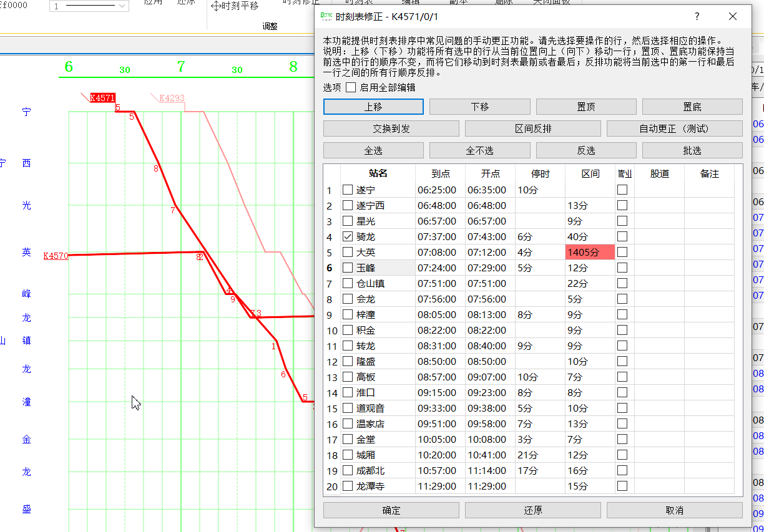Click the 时刻平移 move icon in the toolbar

(216, 6)
